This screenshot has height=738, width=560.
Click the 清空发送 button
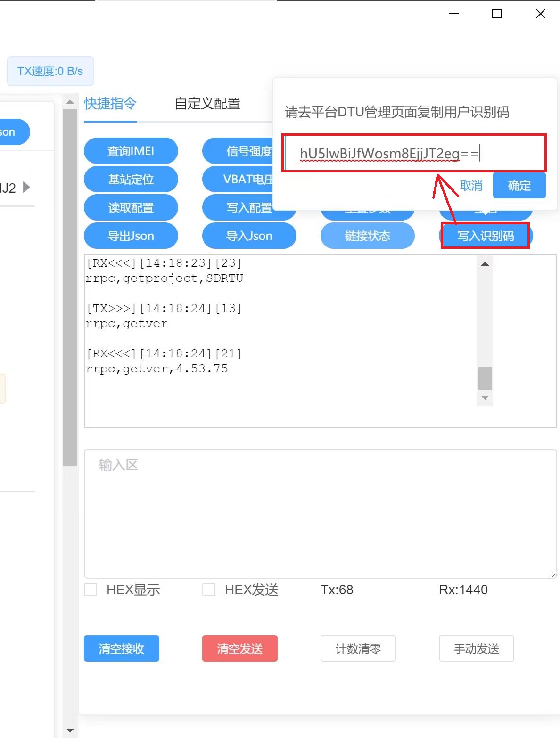pos(240,648)
